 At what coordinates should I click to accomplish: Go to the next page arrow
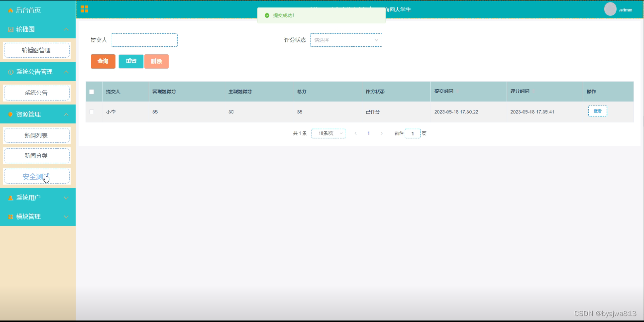[x=382, y=133]
